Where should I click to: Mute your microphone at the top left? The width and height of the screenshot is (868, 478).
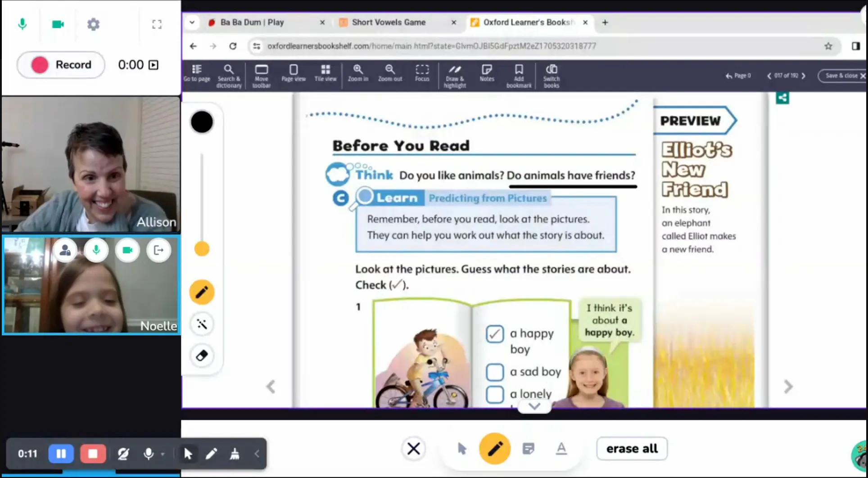point(22,24)
